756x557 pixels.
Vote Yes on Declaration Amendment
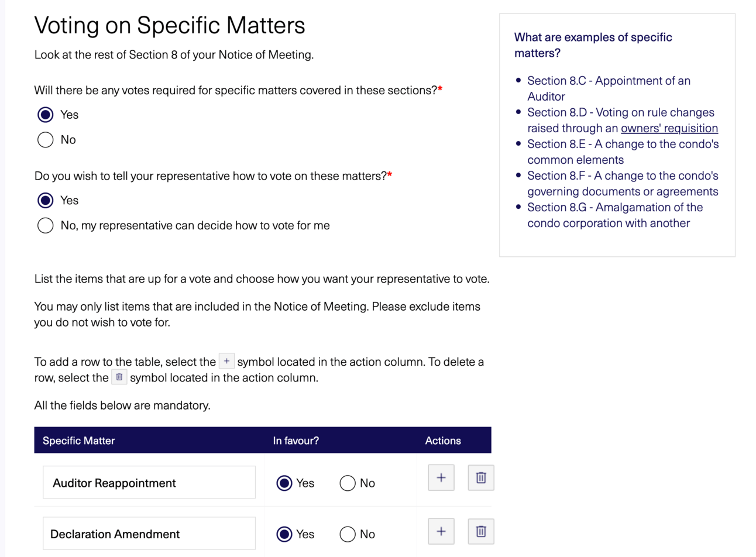click(284, 534)
